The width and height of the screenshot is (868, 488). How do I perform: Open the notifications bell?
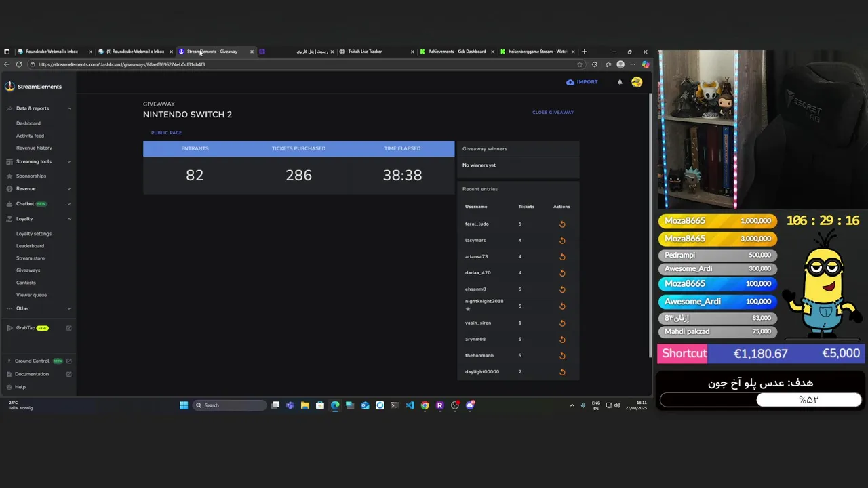point(620,82)
